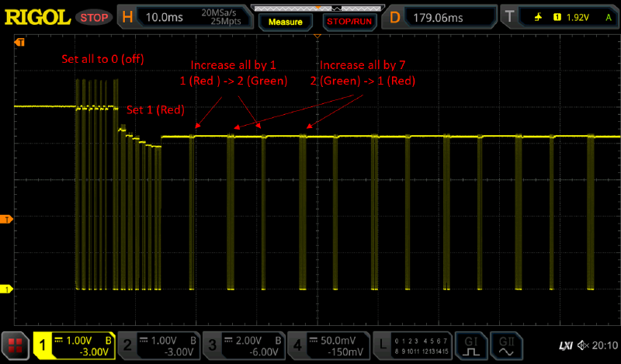Open the red function navigation grid icon
Screen dimensions: 621x364
(x=16, y=344)
